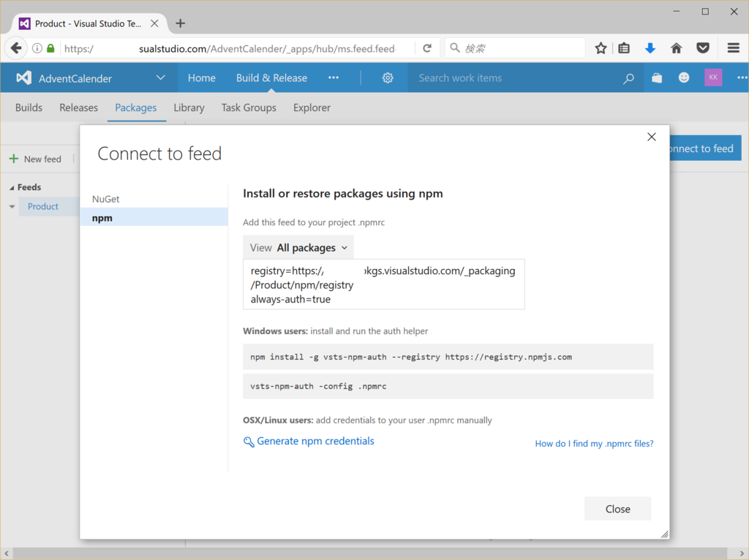Image resolution: width=749 pixels, height=560 pixels.
Task: Click the green padlock security icon
Action: pyautogui.click(x=50, y=48)
